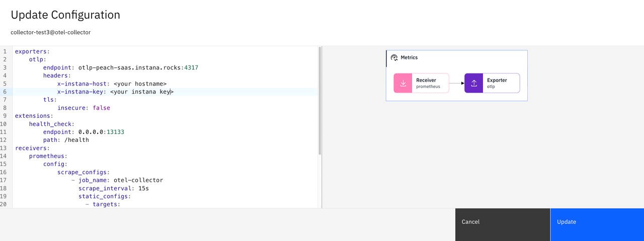Select the otlp Exporter node
The image size is (644, 241).
[x=492, y=83]
